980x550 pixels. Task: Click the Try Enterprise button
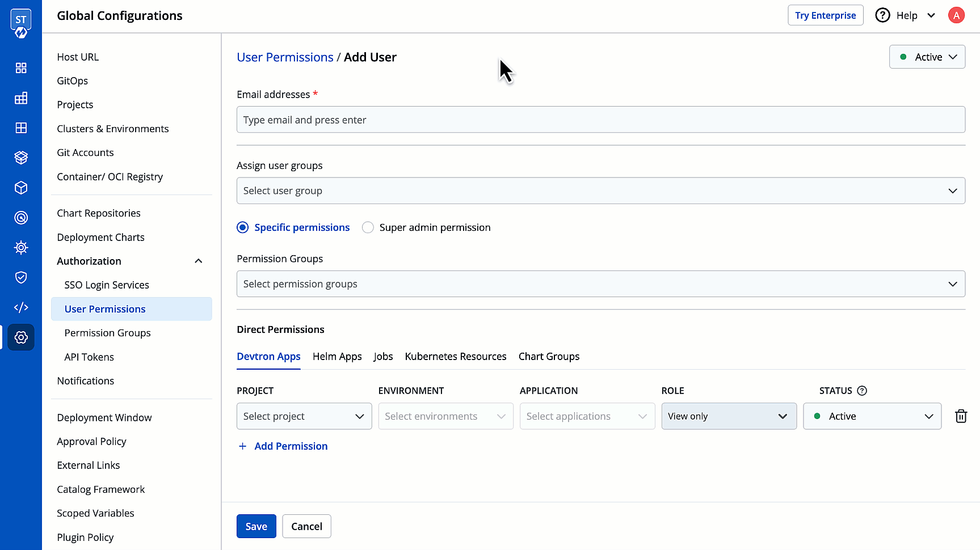[826, 15]
